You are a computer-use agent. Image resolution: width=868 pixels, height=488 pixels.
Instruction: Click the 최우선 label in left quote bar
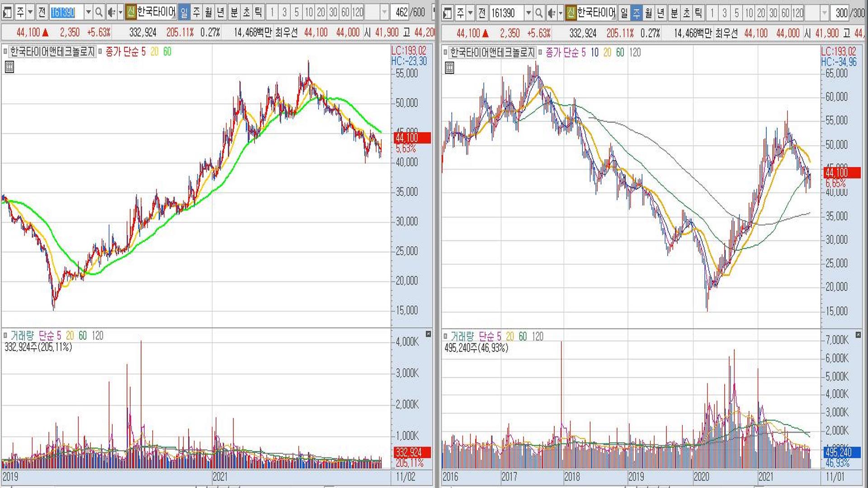(x=286, y=33)
